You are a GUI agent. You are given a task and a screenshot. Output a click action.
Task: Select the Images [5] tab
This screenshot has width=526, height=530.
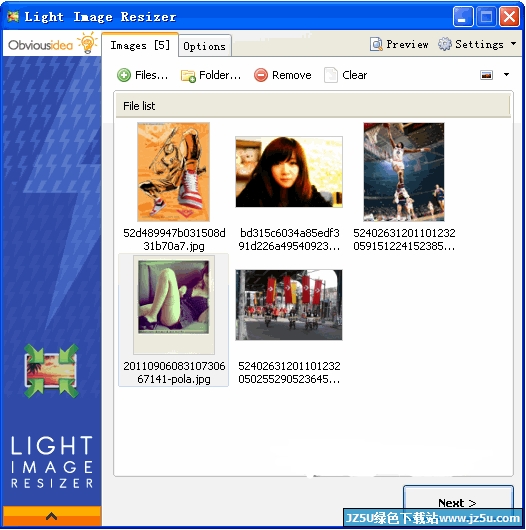pyautogui.click(x=140, y=45)
